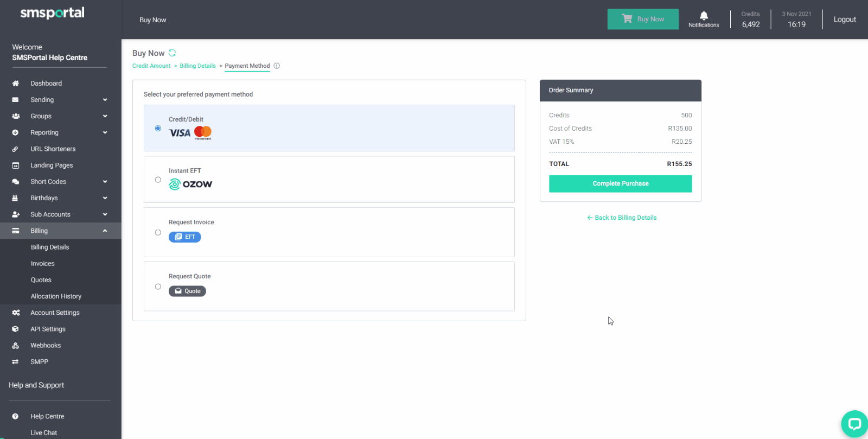Screen dimensions: 868x439
Task: Collapse the Billing menu chevron
Action: click(x=105, y=231)
